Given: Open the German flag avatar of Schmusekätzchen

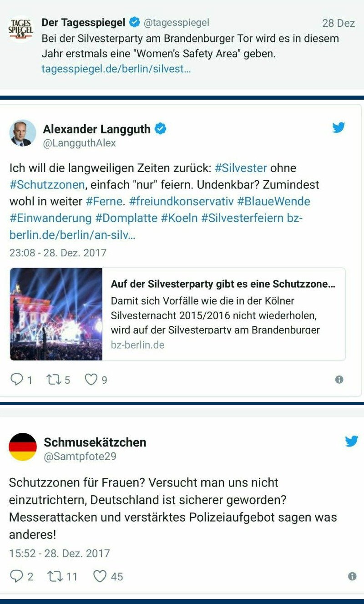Looking at the screenshot, I should pos(22,447).
